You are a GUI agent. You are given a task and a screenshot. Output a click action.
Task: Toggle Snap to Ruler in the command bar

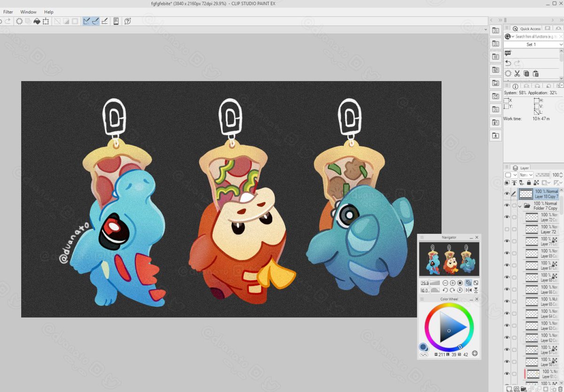(86, 21)
